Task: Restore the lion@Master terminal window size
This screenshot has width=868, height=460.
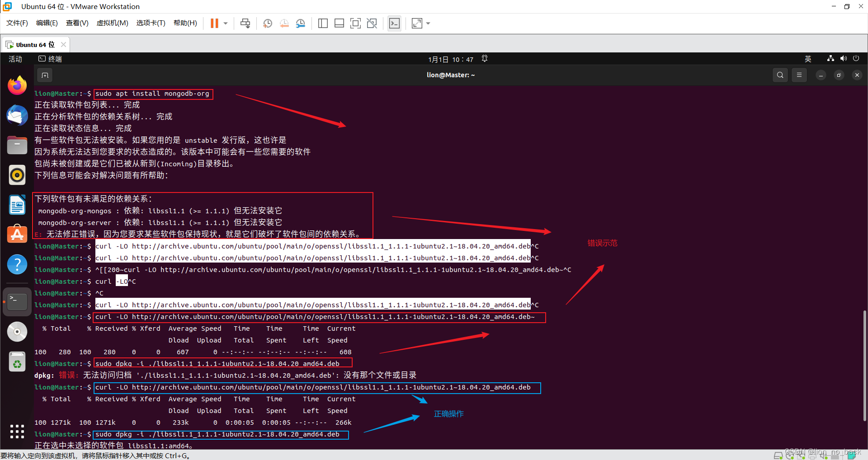Action: (839, 75)
